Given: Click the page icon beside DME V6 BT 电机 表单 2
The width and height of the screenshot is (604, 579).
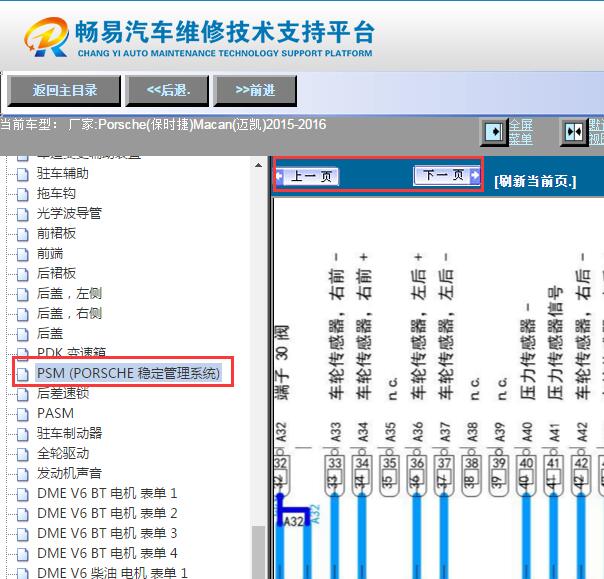Looking at the screenshot, I should (23, 514).
